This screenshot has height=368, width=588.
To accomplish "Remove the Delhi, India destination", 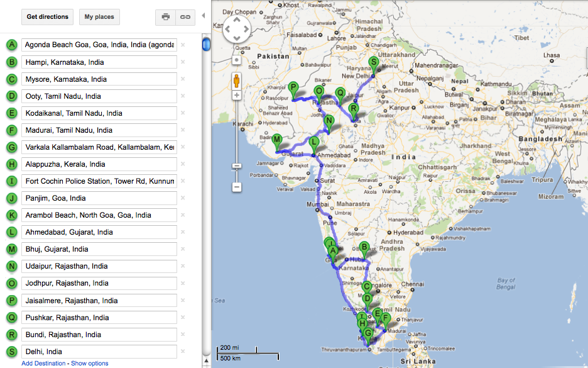I will (183, 352).
